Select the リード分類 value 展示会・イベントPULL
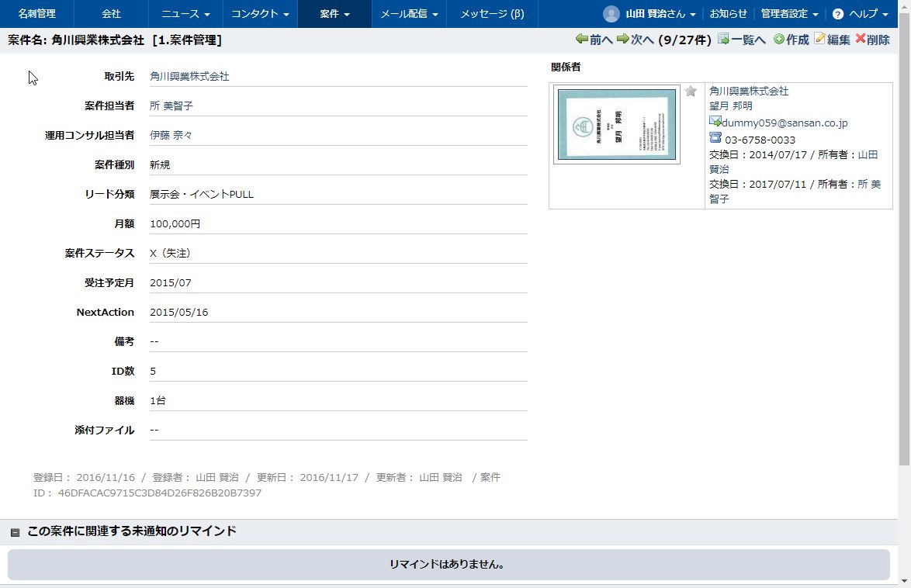Viewport: 911px width, 588px height. (202, 194)
